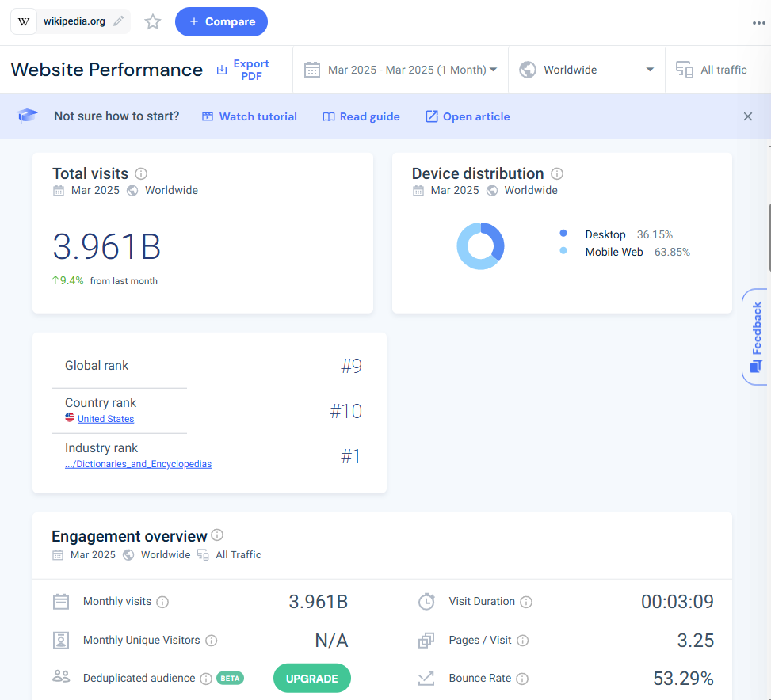
Task: Click the Visit Duration value 00:03:09
Action: (x=677, y=602)
